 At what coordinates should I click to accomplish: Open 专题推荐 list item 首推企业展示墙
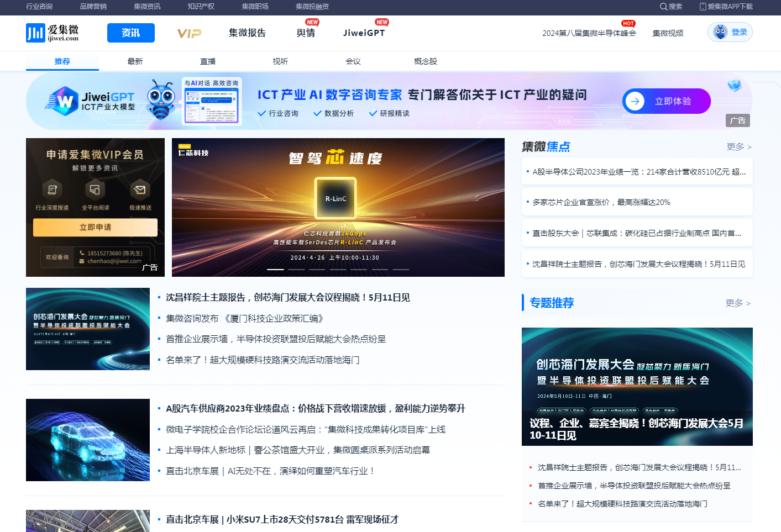(634, 486)
